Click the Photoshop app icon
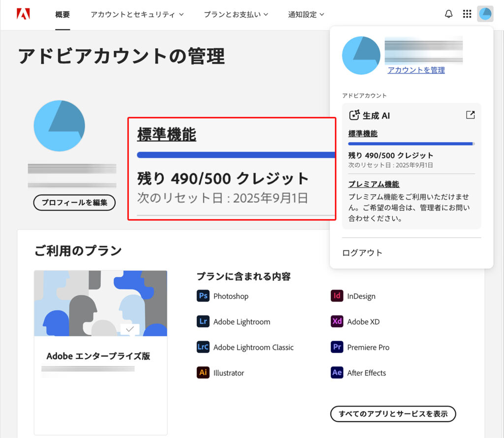 pyautogui.click(x=203, y=296)
